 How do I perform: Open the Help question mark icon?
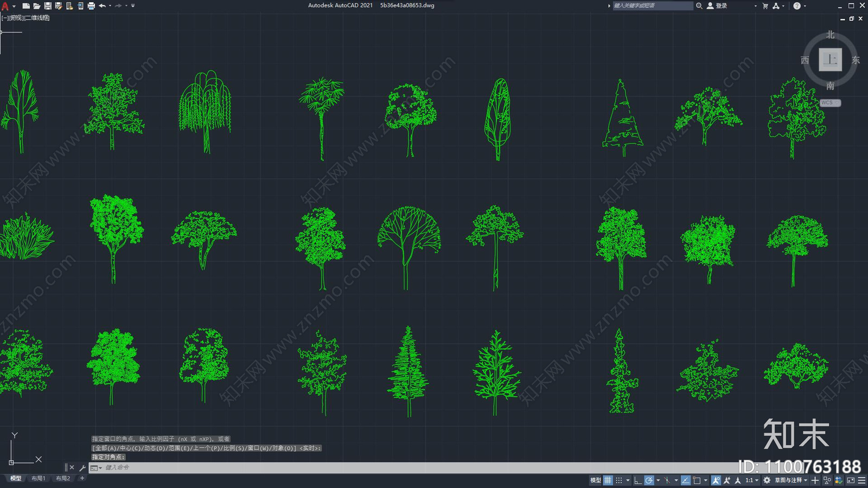click(x=797, y=6)
